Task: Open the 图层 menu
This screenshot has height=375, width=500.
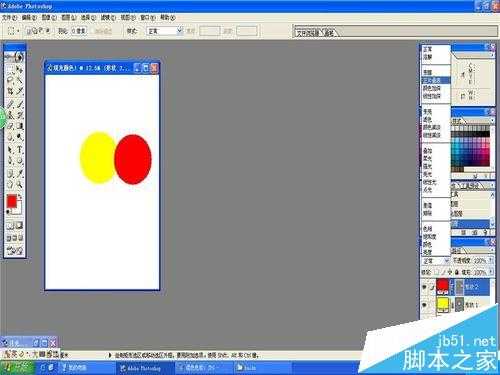Action: [x=69, y=17]
